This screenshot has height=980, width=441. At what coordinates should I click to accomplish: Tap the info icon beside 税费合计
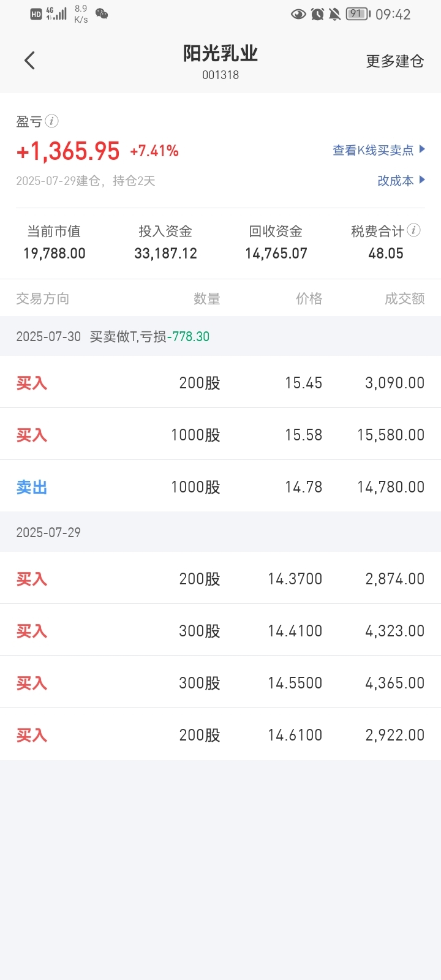414,230
